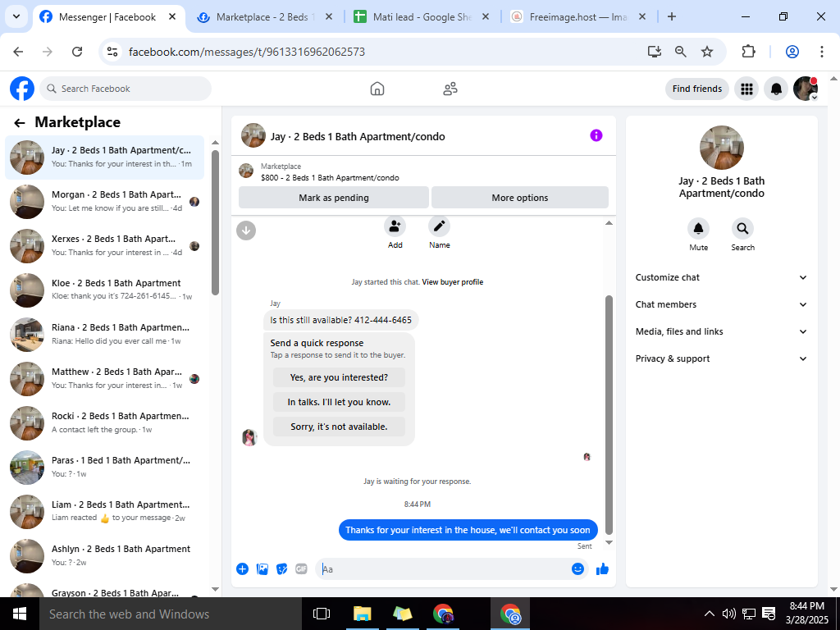Attach a file with the photo icon
This screenshot has width=840, height=630.
pyautogui.click(x=262, y=569)
